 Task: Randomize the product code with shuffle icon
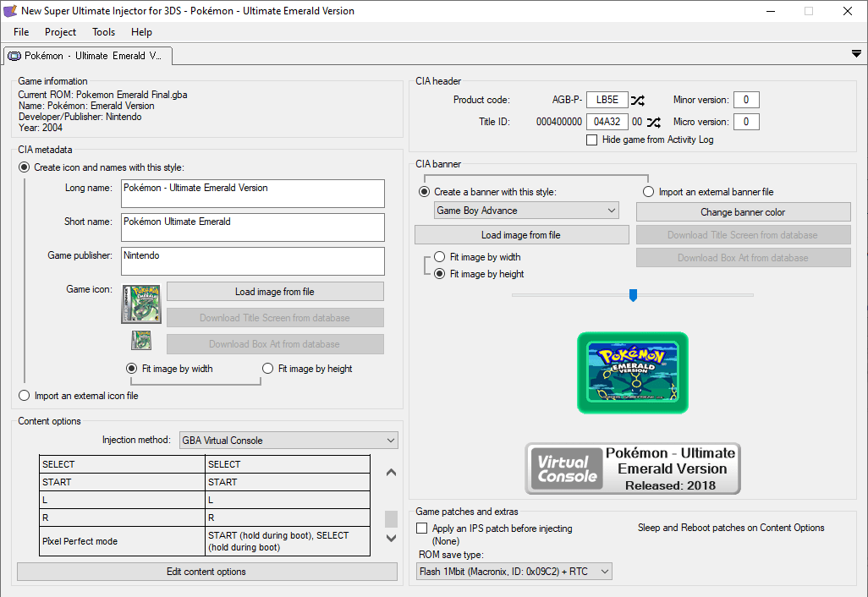[x=638, y=100]
